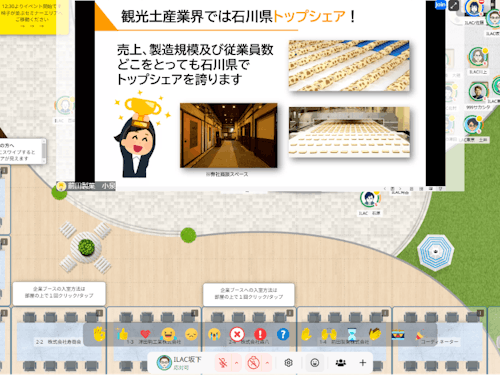Expand camera options arrow
Screen dimensions: 500x375
pyautogui.click(x=267, y=363)
